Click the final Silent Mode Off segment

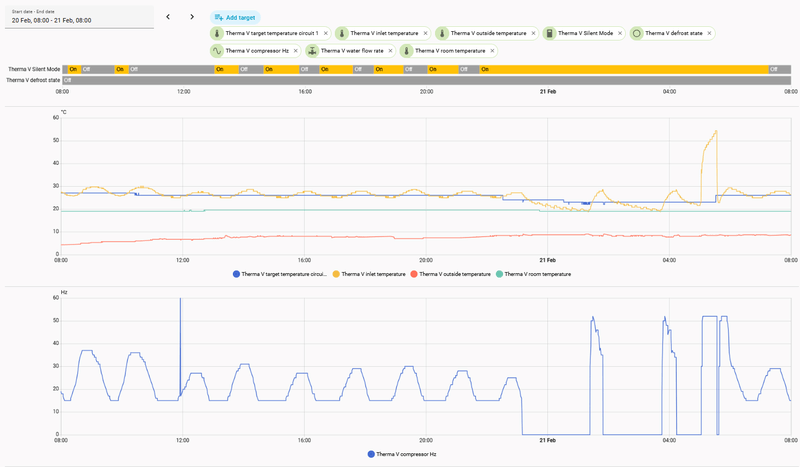pyautogui.click(x=780, y=69)
